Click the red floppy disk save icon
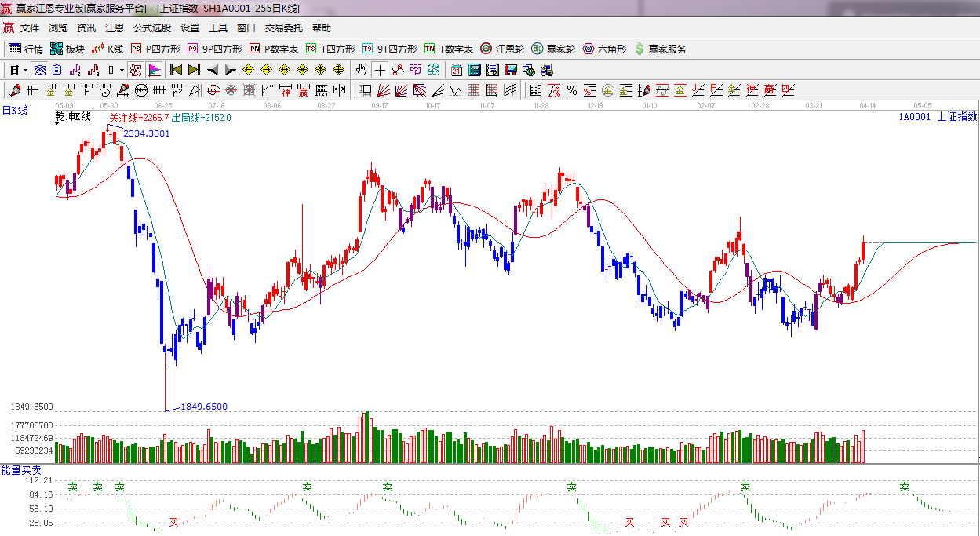The height and width of the screenshot is (536, 980). pos(510,70)
